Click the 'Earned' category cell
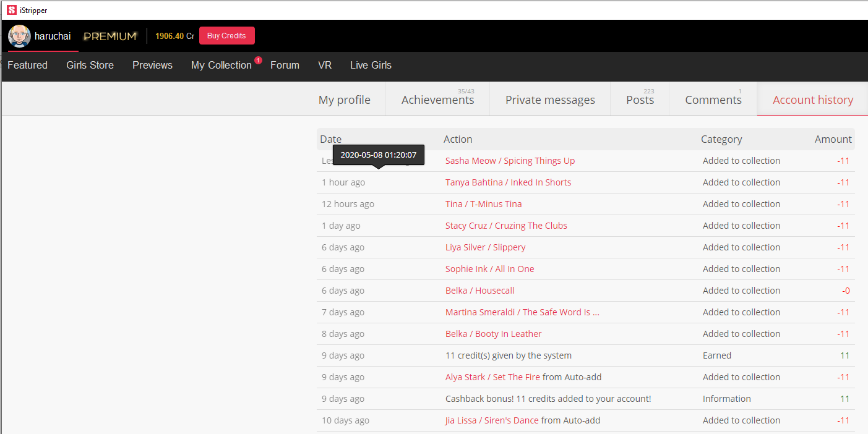The image size is (868, 434). coord(717,355)
